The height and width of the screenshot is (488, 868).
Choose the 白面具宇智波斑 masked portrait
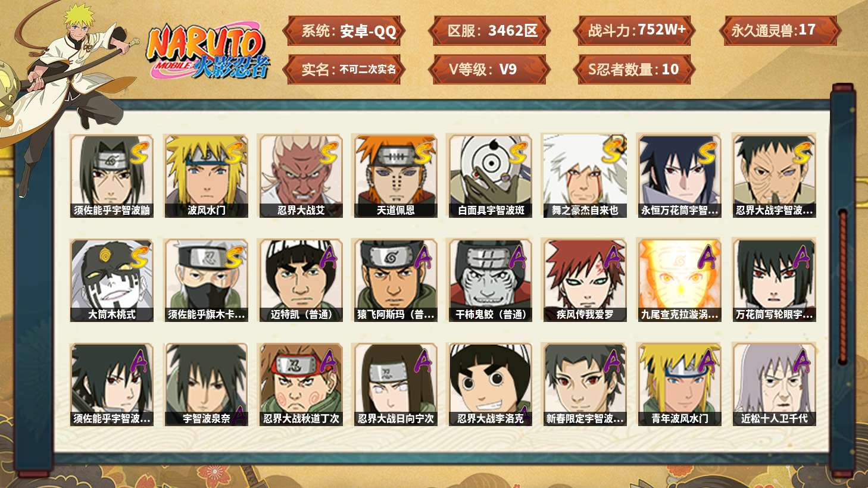[x=491, y=176]
